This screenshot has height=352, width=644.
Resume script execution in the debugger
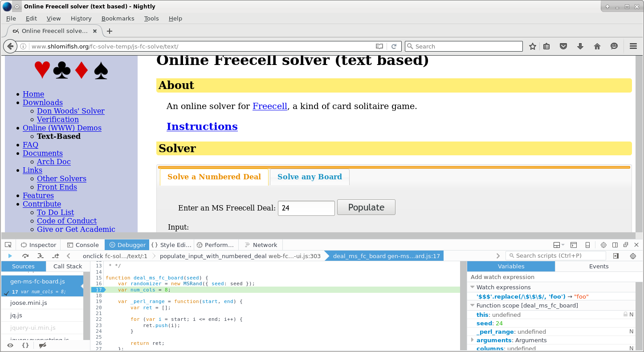click(x=10, y=256)
